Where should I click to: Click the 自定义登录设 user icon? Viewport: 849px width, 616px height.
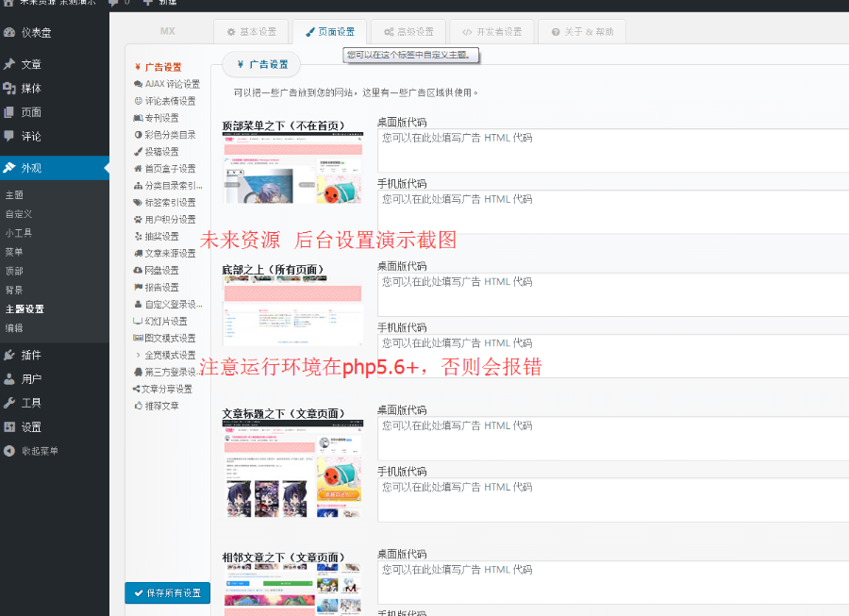(138, 304)
